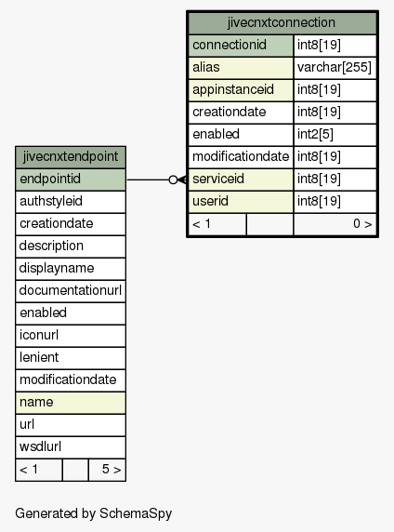Screen dimensions: 394x532
Task: Click the documentationurl field
Action: point(71,291)
